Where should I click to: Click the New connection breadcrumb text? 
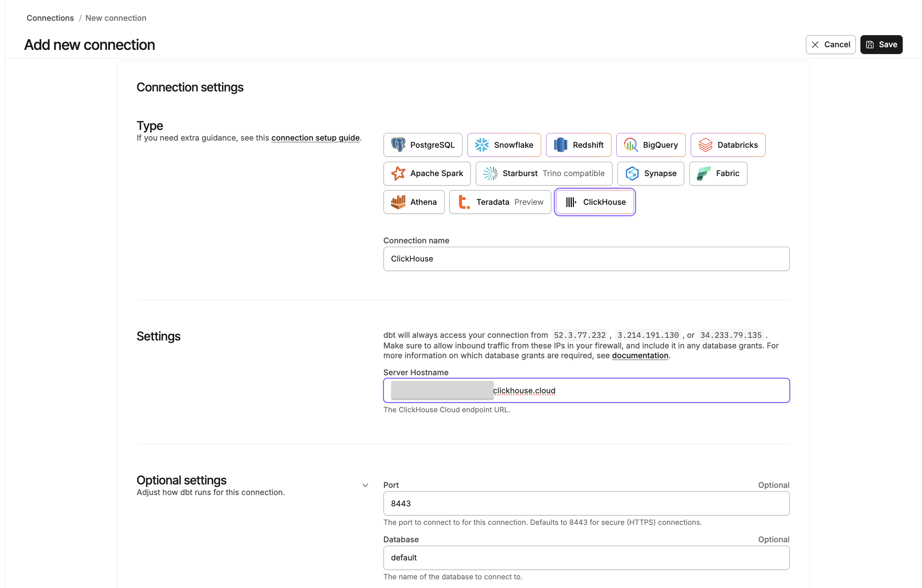(x=116, y=18)
